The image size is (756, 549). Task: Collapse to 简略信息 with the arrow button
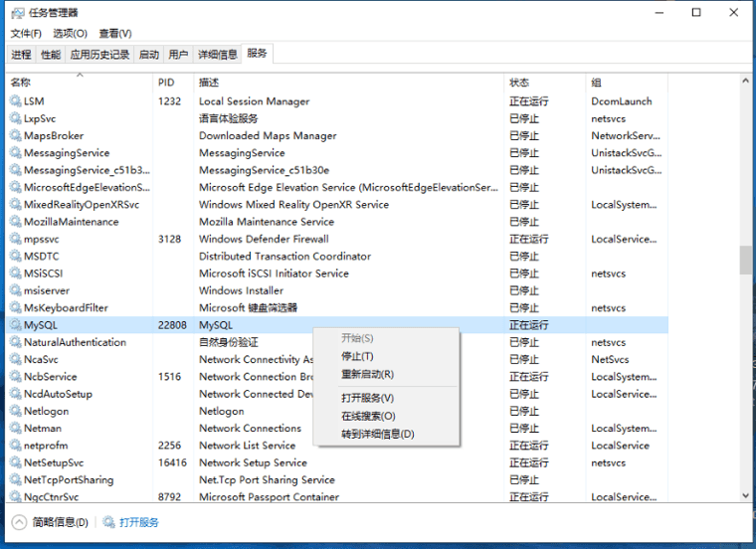pos(19,522)
